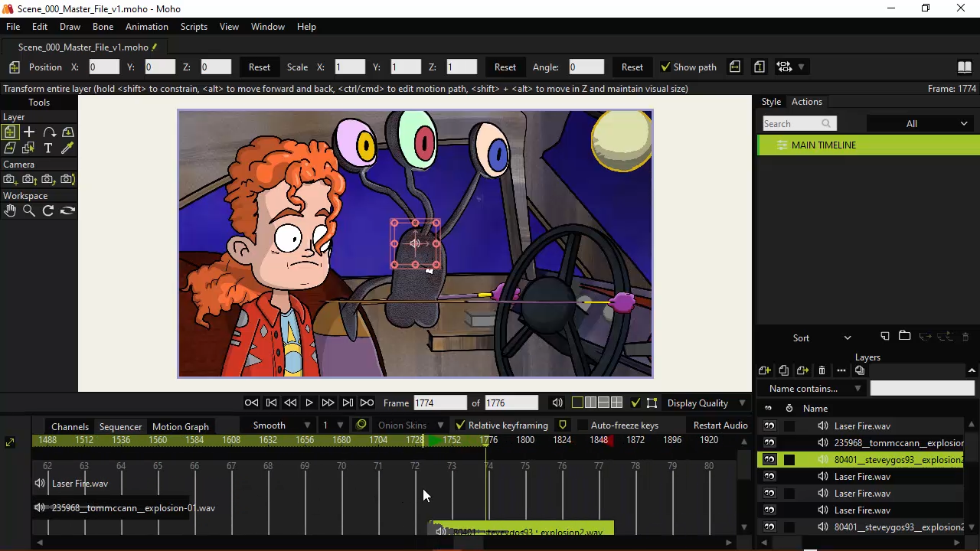Viewport: 980px width, 551px height.
Task: Select the Track Camera tool
Action: pyautogui.click(x=10, y=179)
